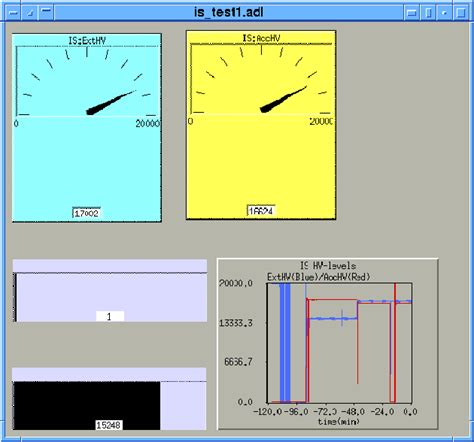Click the 0 minimum label of AccHV meter
Image resolution: width=474 pixels, height=442 pixels.
(x=190, y=121)
